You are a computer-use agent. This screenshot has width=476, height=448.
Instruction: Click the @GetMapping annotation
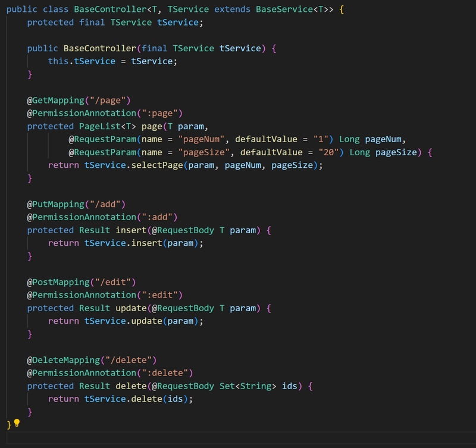pyautogui.click(x=56, y=101)
